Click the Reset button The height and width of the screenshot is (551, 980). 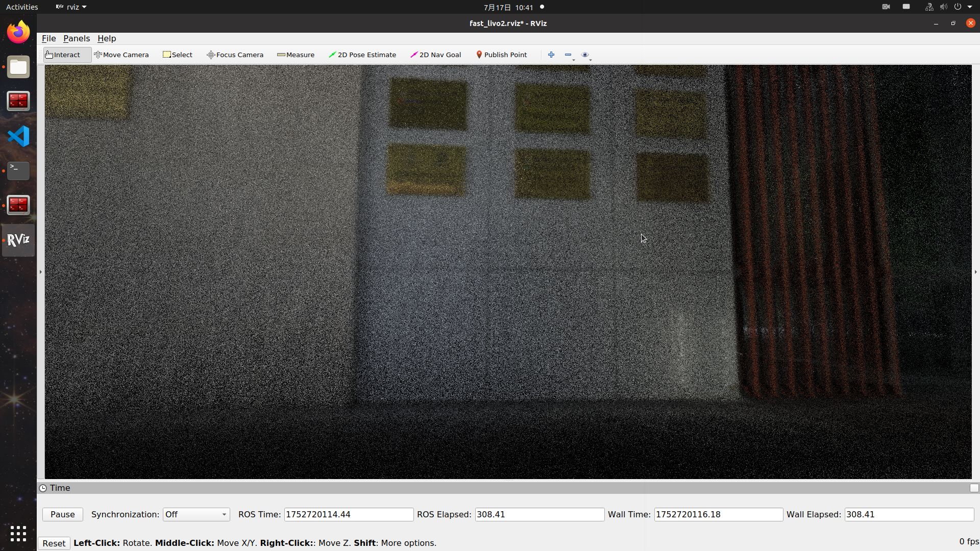coord(54,543)
